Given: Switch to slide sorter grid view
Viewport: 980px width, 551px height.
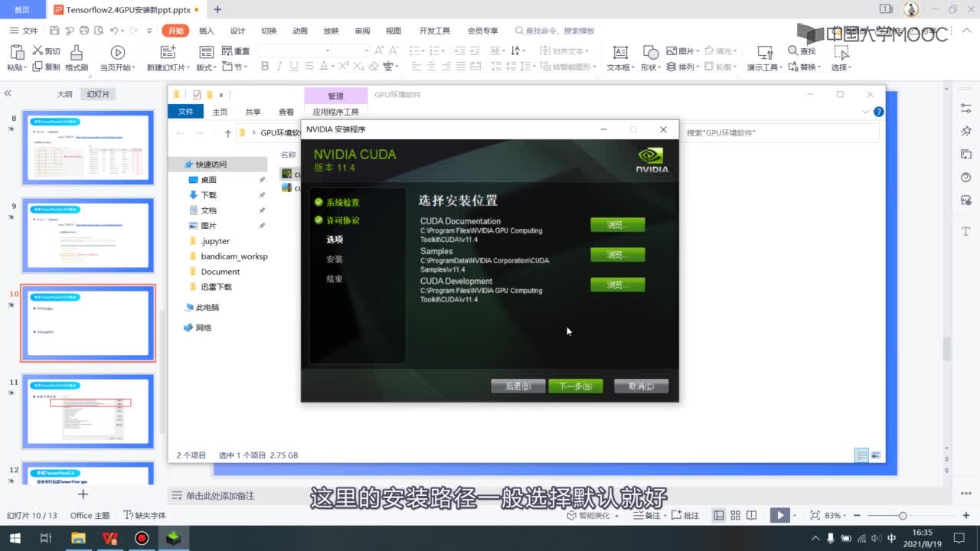Looking at the screenshot, I should (735, 515).
